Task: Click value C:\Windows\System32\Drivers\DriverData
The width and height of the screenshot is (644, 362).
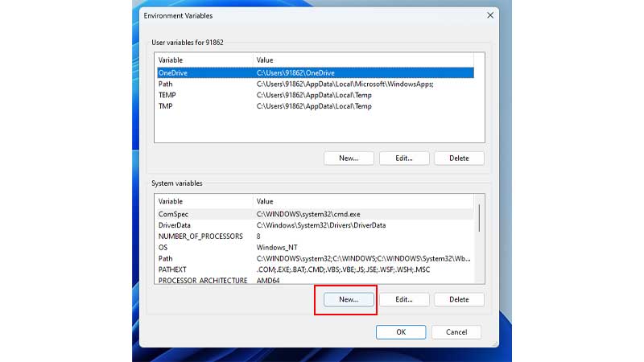Action: [x=321, y=225]
